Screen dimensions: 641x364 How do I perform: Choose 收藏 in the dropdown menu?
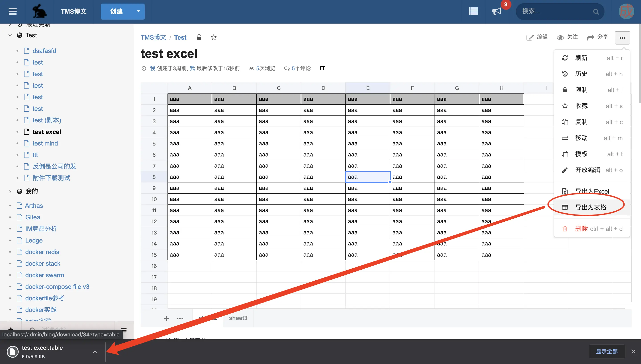[592, 106]
